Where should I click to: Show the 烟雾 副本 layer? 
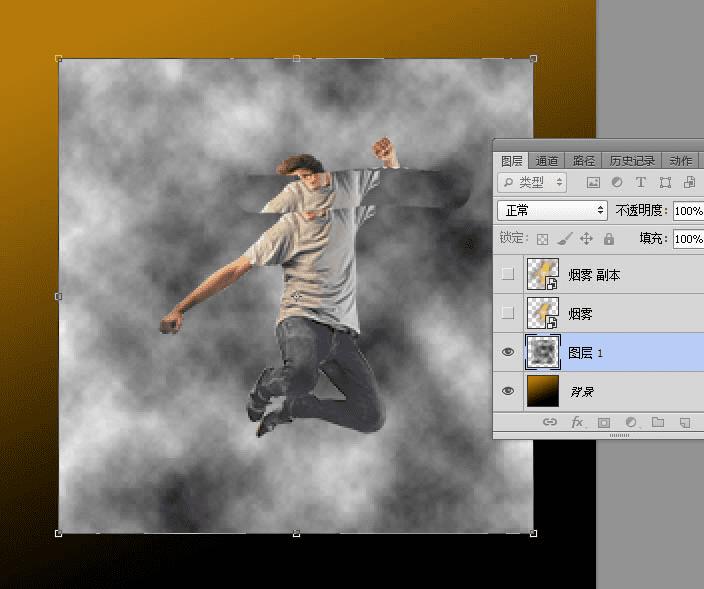point(508,274)
